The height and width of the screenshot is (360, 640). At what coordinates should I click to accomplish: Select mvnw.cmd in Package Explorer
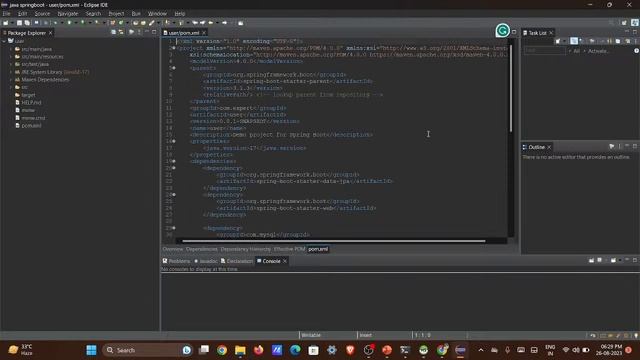33,118
